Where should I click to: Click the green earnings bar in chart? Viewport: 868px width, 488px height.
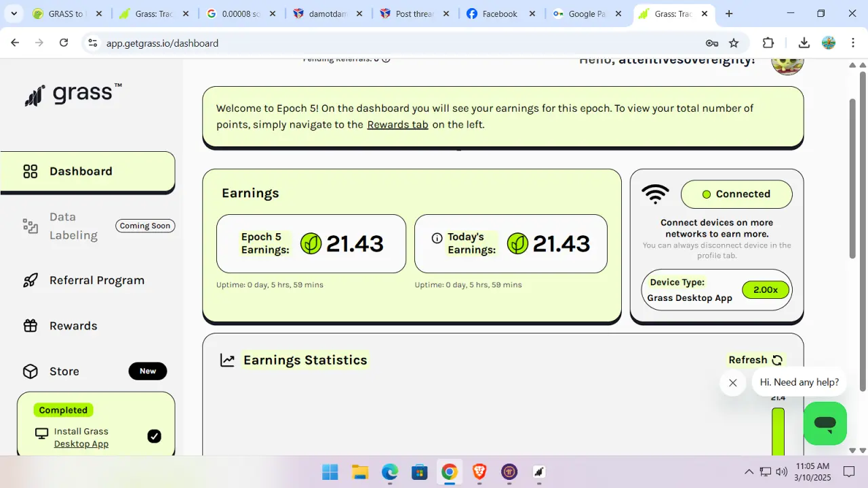778,431
